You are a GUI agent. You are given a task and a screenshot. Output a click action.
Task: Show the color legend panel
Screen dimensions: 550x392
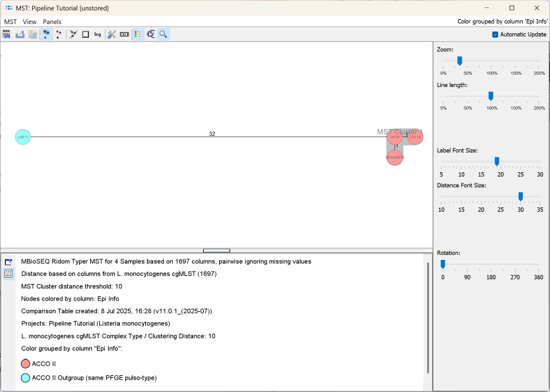tap(137, 34)
